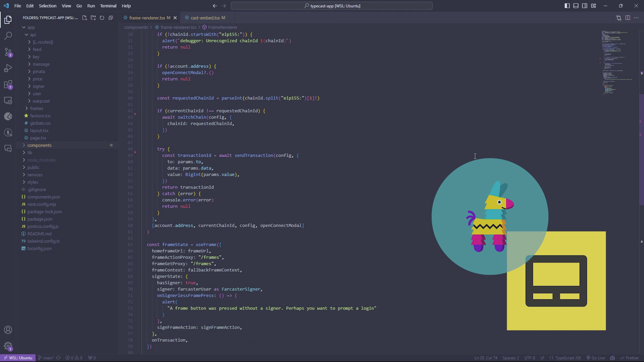Open the View menu
The height and width of the screenshot is (362, 644).
(66, 6)
